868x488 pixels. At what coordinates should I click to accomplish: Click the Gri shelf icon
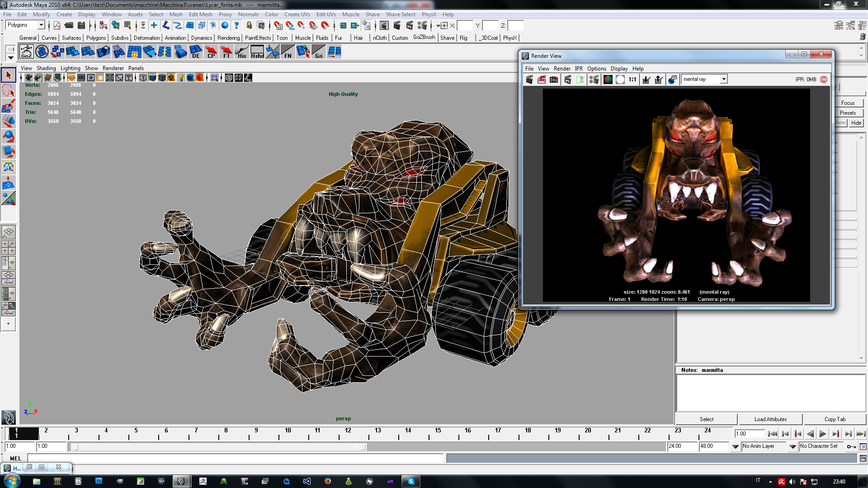click(319, 52)
